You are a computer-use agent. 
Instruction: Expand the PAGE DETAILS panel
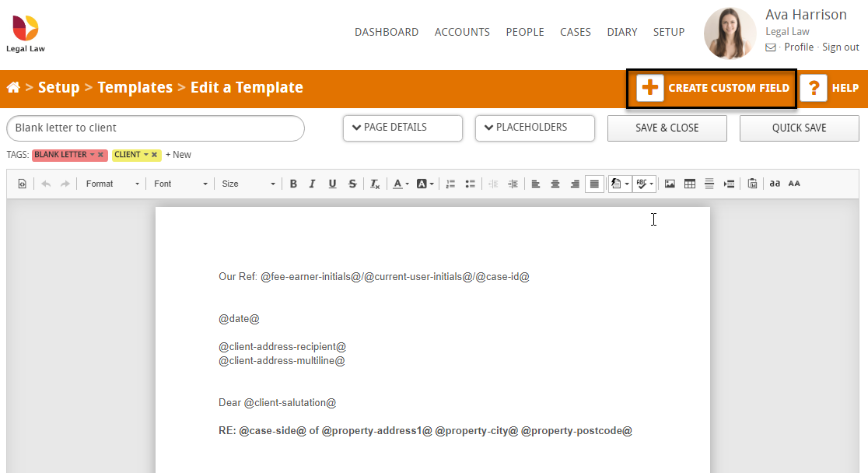coord(402,128)
